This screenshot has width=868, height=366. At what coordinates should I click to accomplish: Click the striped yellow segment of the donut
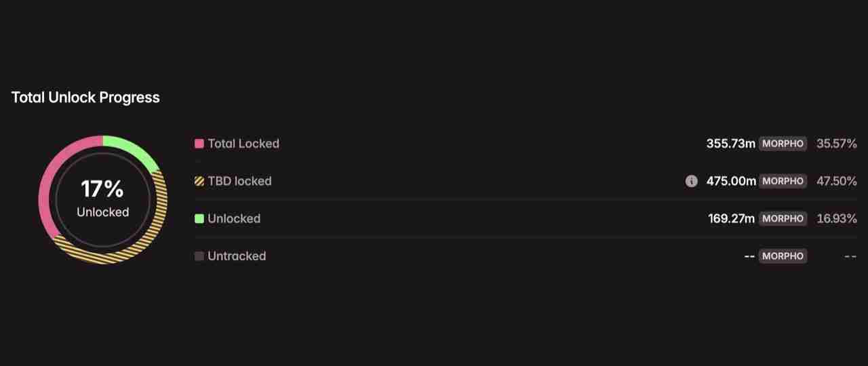click(136, 247)
